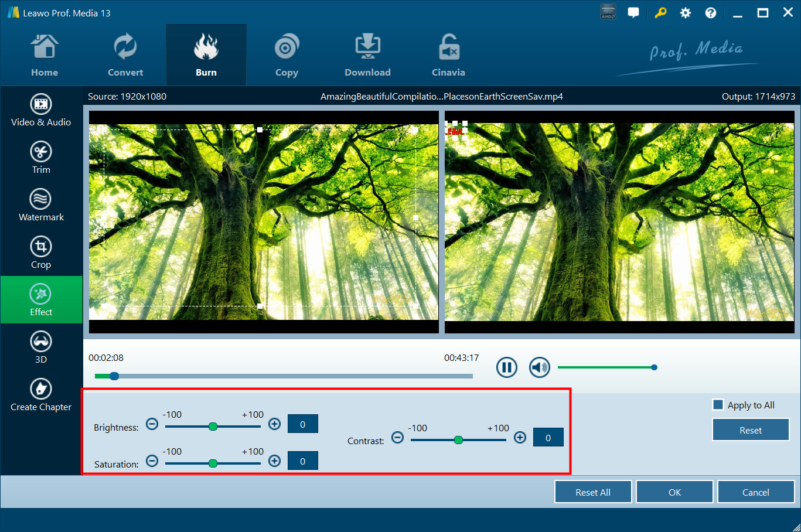Pause the video preview playback

pyautogui.click(x=507, y=367)
